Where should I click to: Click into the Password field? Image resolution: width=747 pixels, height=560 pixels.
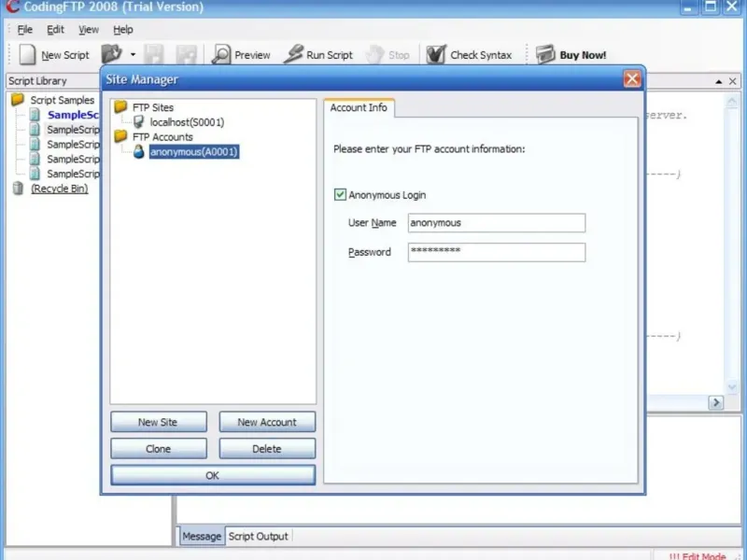(x=497, y=252)
